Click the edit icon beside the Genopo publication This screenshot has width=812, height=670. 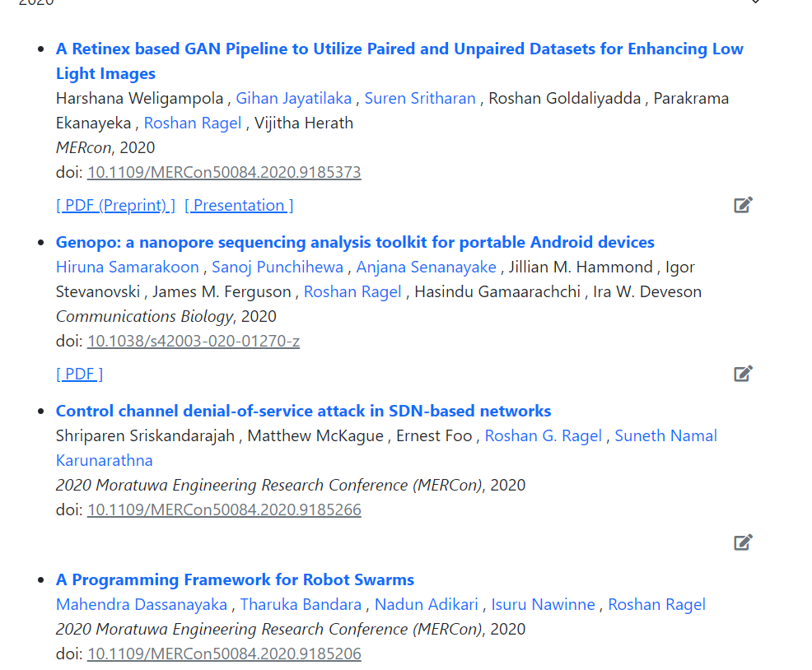(743, 373)
